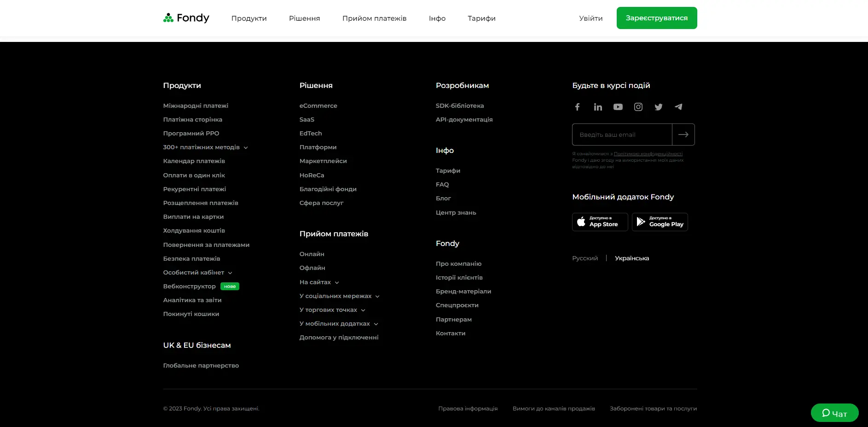868x427 pixels.
Task: Expand У мобільних додатках chevron
Action: 376,324
